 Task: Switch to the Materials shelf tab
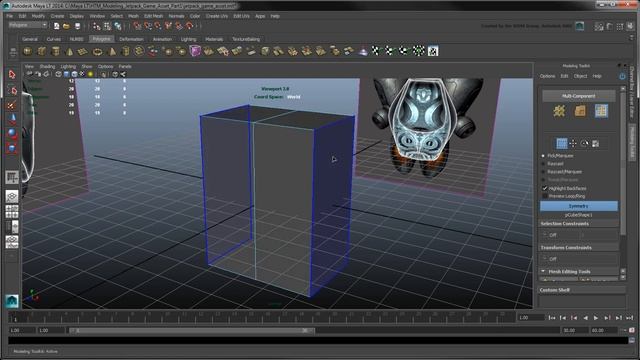coord(214,39)
